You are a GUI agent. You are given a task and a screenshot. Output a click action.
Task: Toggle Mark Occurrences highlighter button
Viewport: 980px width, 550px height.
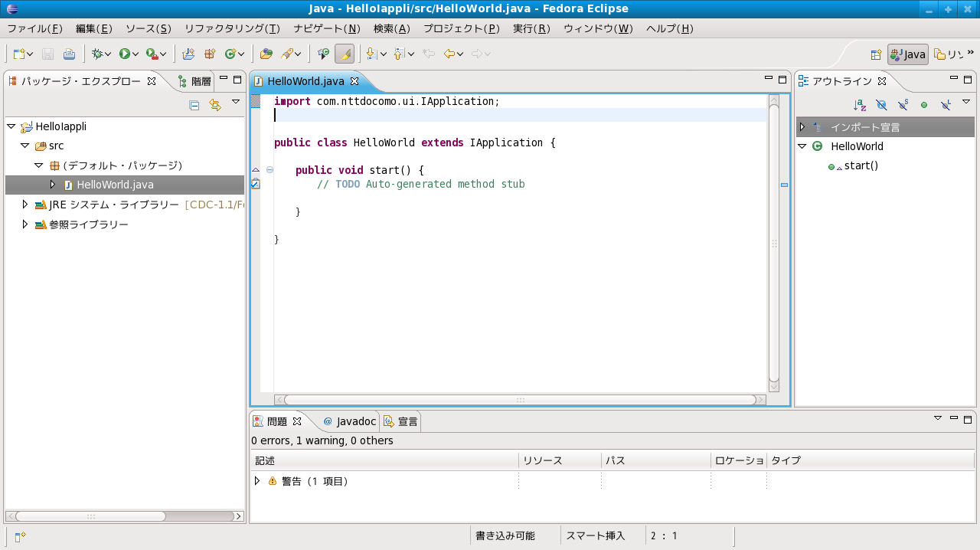click(345, 54)
